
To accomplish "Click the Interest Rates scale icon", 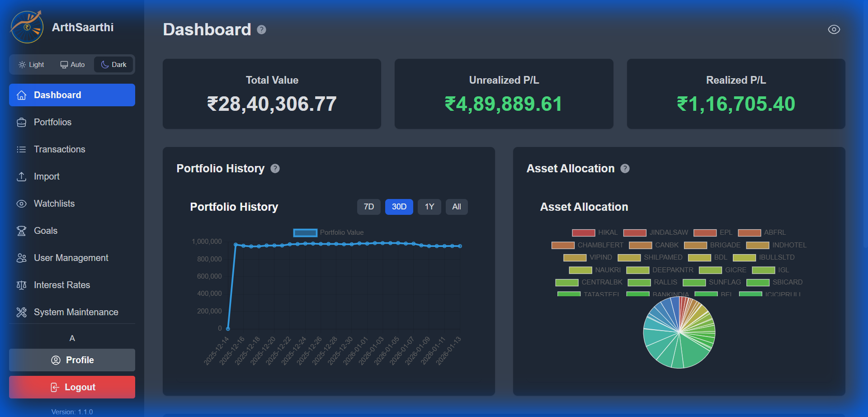I will point(21,285).
